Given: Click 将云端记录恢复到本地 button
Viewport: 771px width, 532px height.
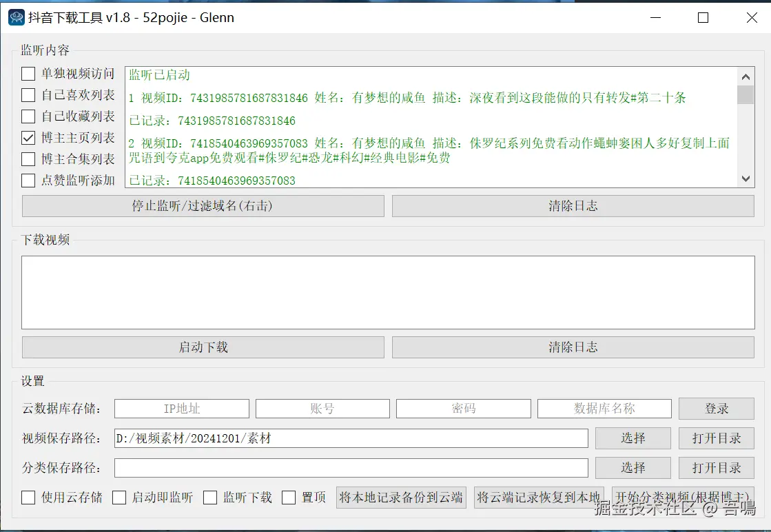Looking at the screenshot, I should 539,498.
